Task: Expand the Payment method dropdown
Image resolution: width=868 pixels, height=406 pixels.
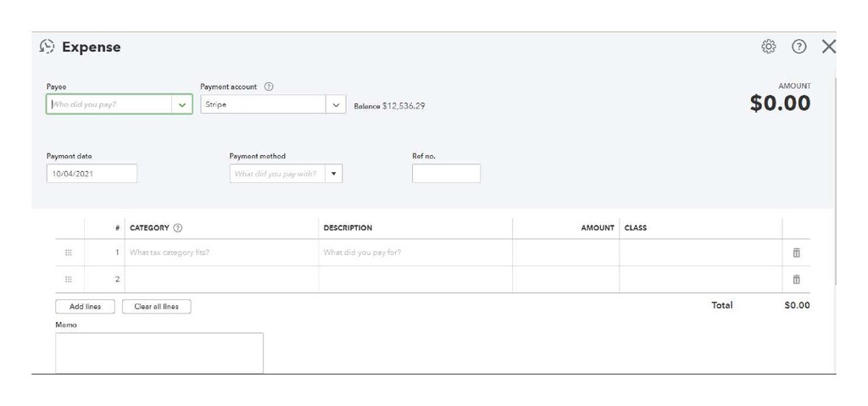Action: tap(334, 174)
